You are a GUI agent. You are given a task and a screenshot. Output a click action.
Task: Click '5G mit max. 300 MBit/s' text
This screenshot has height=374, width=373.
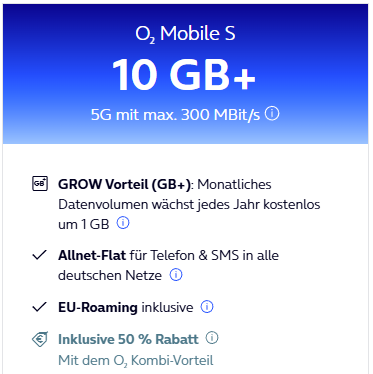pos(175,115)
